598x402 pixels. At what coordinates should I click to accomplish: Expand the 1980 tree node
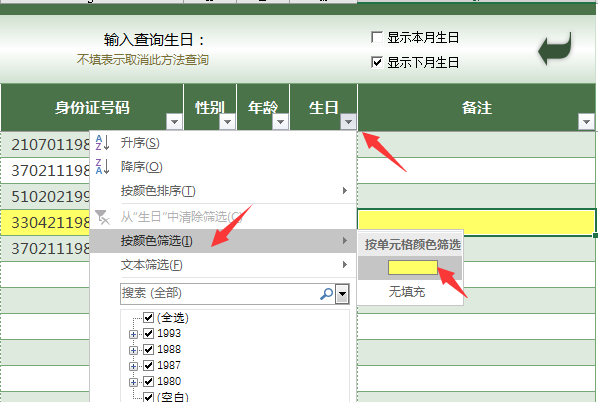(x=133, y=382)
